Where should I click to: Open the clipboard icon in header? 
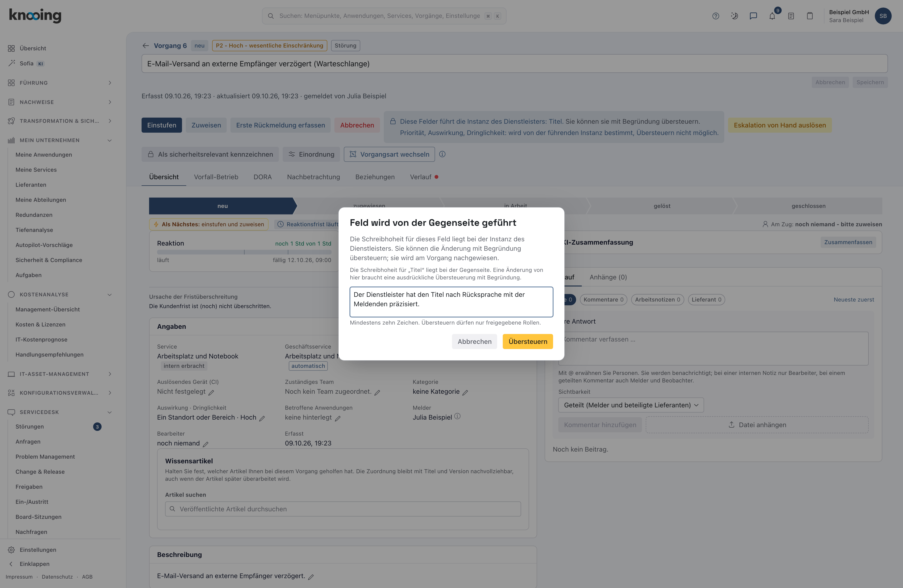click(x=810, y=16)
